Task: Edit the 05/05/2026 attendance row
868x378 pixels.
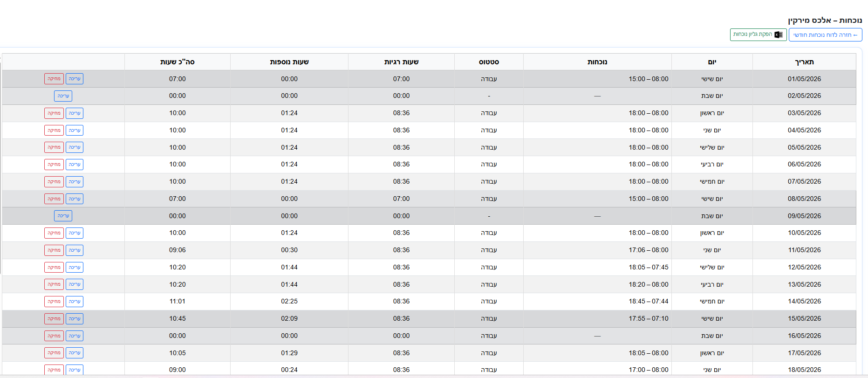Action: click(x=75, y=147)
